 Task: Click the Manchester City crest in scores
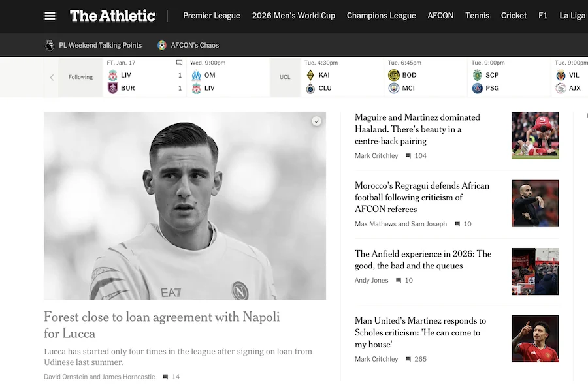[393, 88]
